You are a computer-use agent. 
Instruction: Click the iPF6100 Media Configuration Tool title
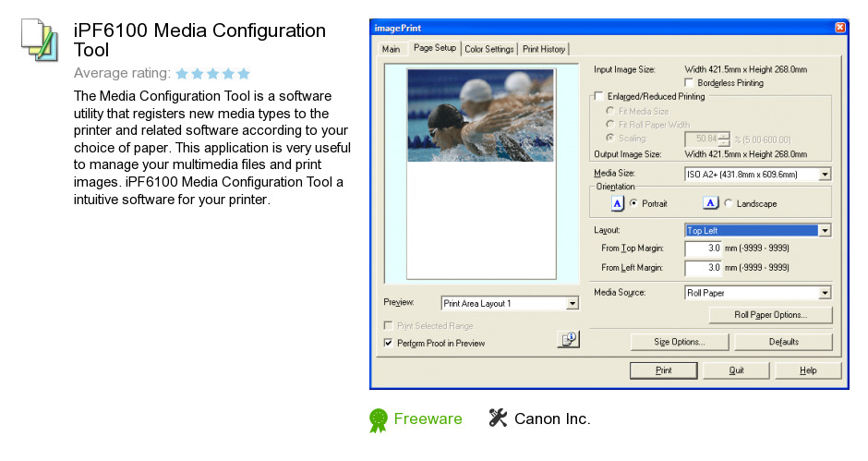click(x=199, y=40)
